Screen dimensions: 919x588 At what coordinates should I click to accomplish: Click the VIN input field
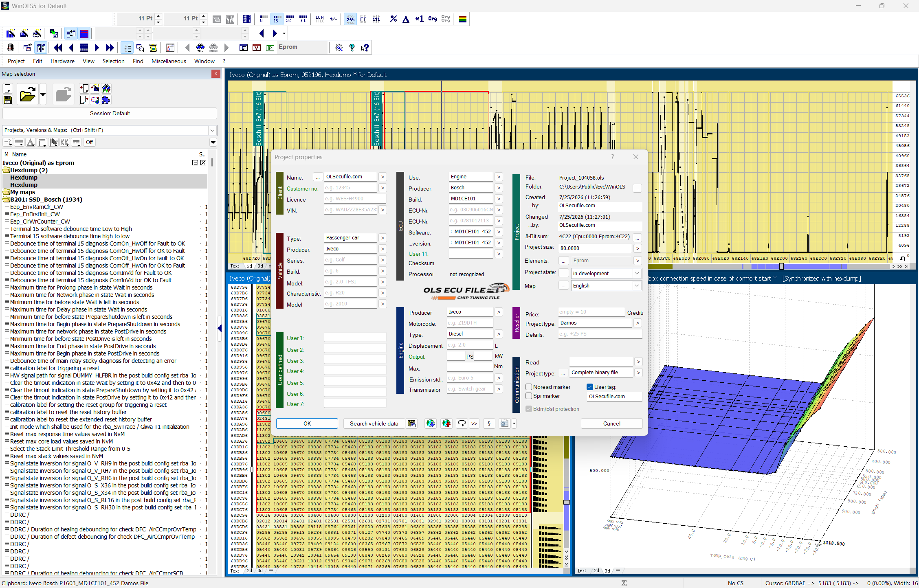351,210
